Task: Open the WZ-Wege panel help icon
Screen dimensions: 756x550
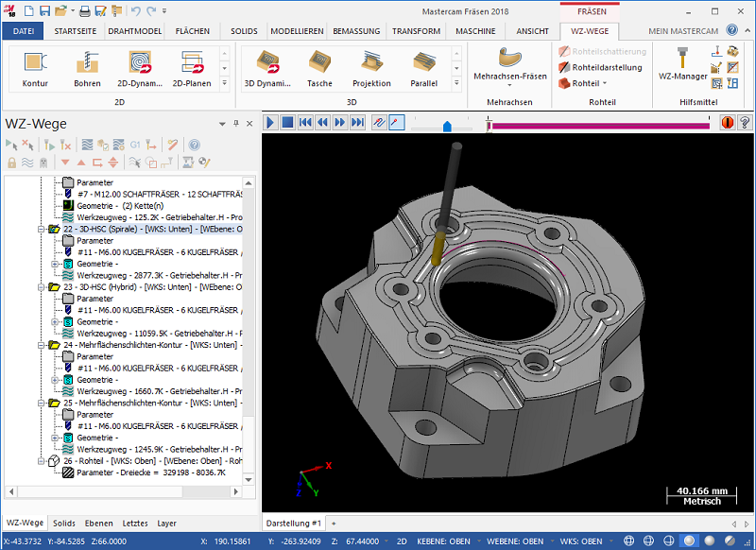Action: point(195,145)
